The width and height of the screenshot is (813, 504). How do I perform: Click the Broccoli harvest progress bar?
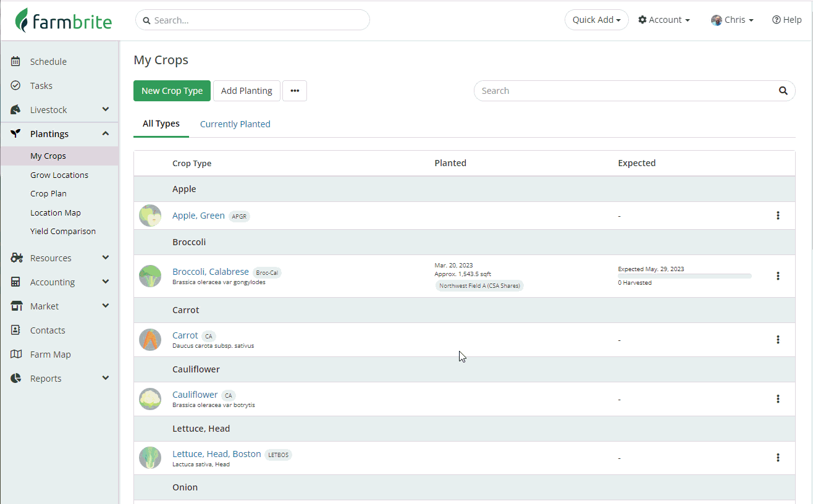coord(685,276)
